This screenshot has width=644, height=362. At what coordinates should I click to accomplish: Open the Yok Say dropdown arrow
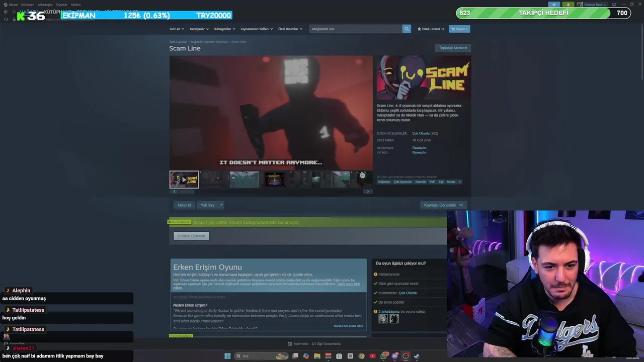221,205
